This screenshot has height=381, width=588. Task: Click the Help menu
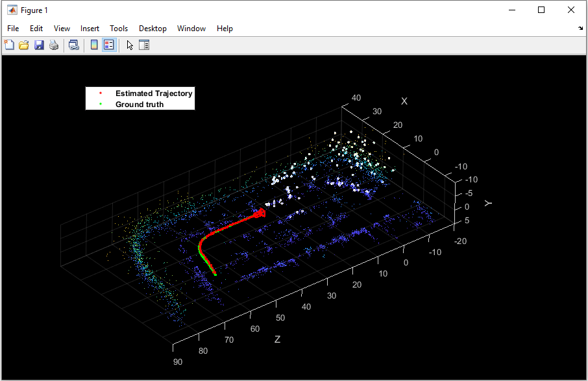pos(225,29)
